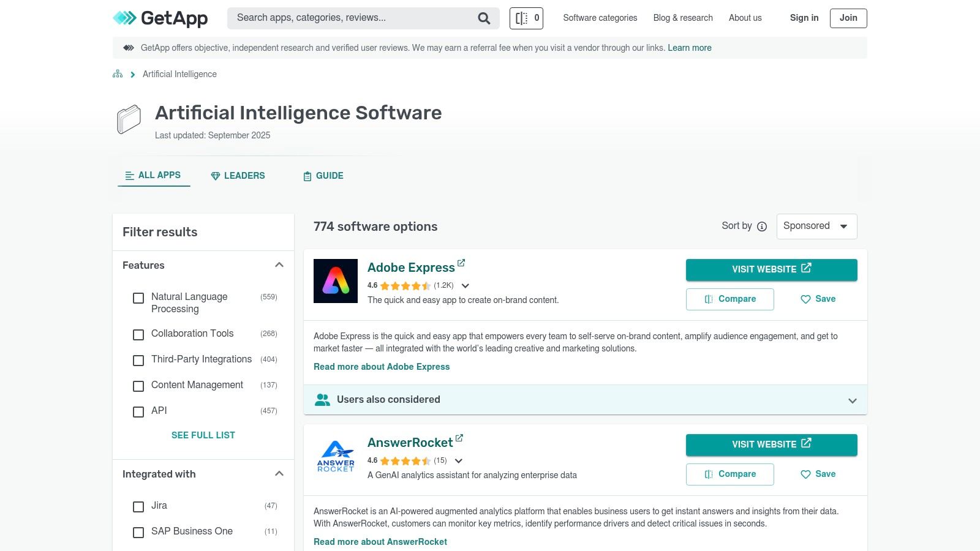Check the Jira integration filter
The image size is (980, 551).
pyautogui.click(x=138, y=507)
